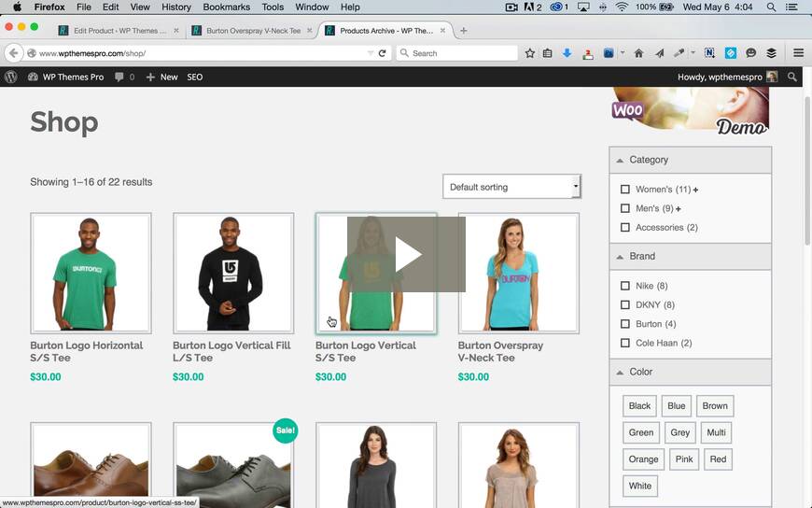Click the WordPress logo in admin bar
Viewport: 812px width, 508px height.
click(11, 77)
